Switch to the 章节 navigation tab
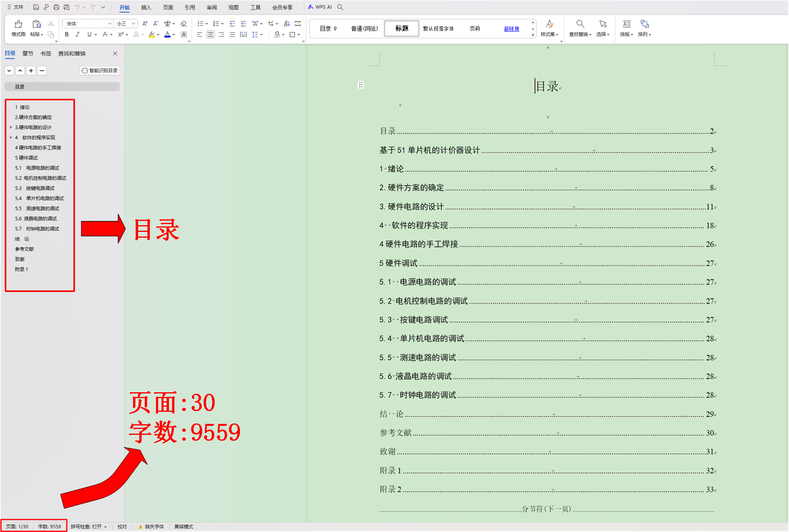The width and height of the screenshot is (789, 532). (28, 53)
